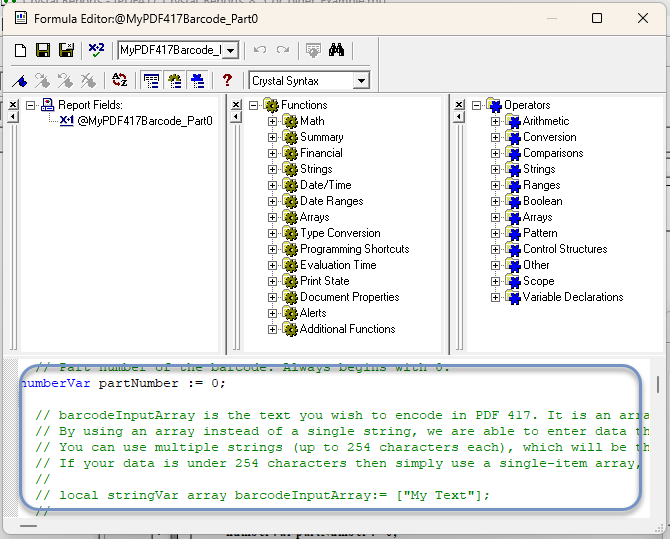Expand the Arithmetic operators folder
Screen dimensions: 670x539
click(495, 121)
